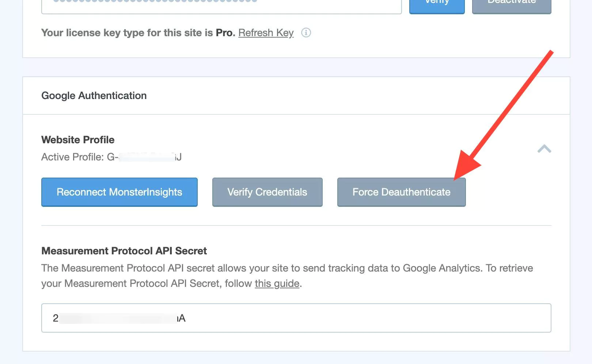
Task: Follow the 'this guide' link
Action: click(277, 284)
